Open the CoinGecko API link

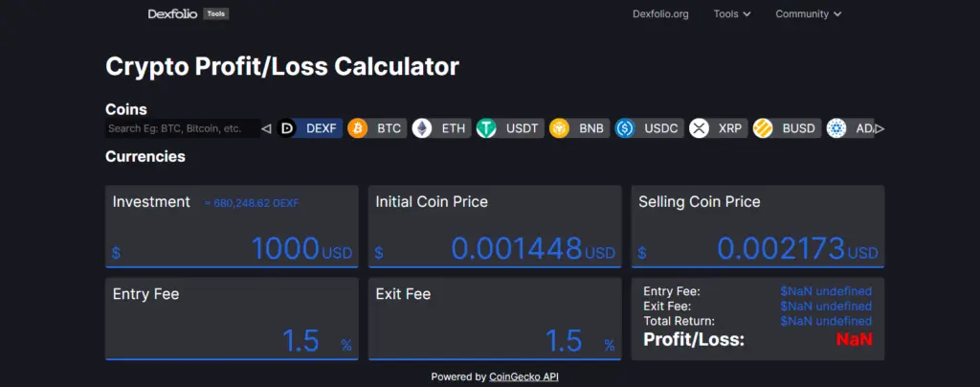(x=523, y=376)
